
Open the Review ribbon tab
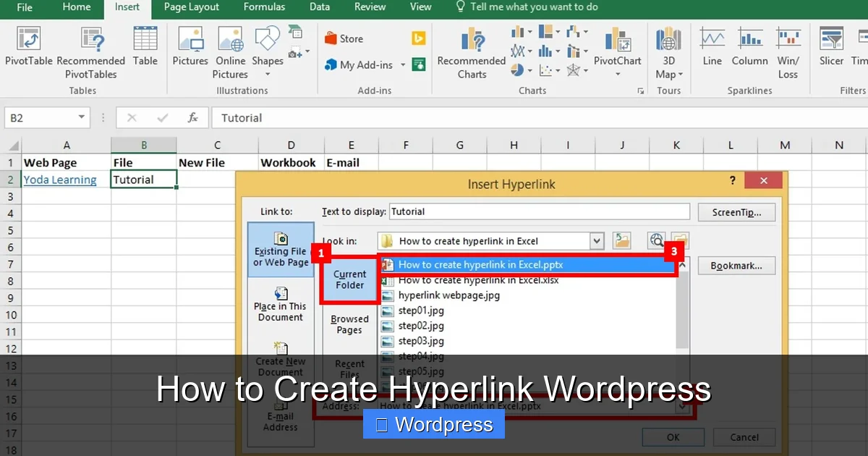[x=370, y=7]
